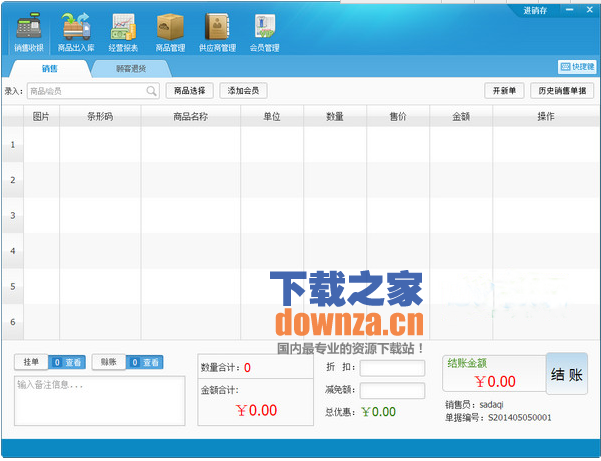Click the 赊账 button
The height and width of the screenshot is (461, 601).
pyautogui.click(x=109, y=362)
